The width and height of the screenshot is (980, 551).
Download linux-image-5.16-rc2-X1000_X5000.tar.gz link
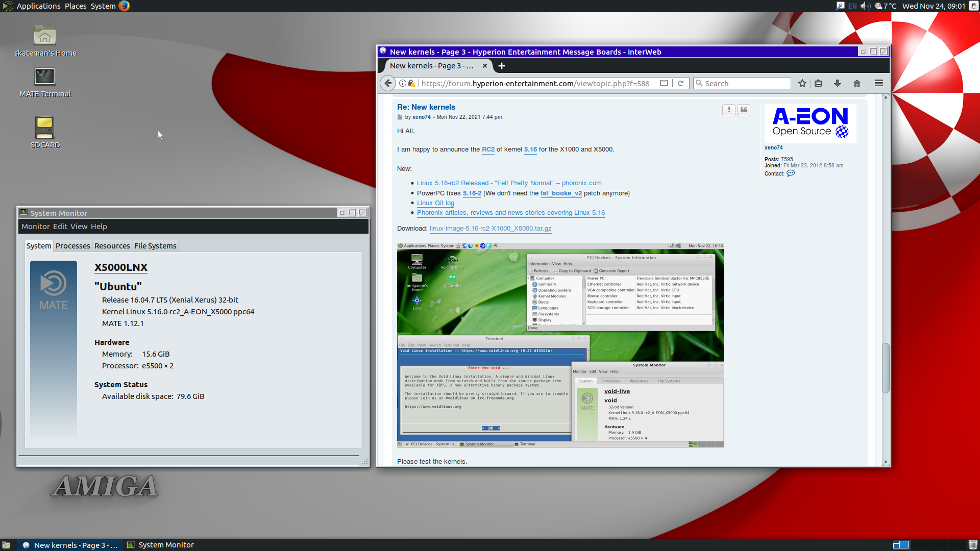tap(491, 229)
